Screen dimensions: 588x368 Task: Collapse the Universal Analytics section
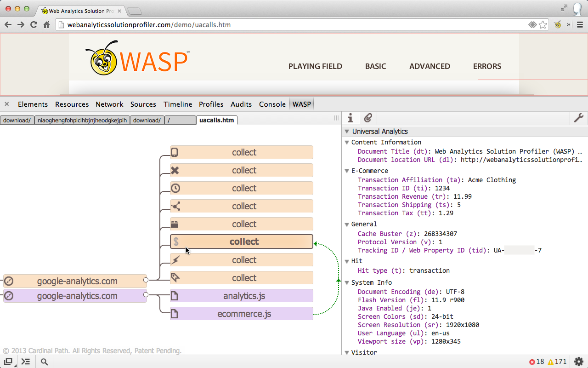(347, 132)
